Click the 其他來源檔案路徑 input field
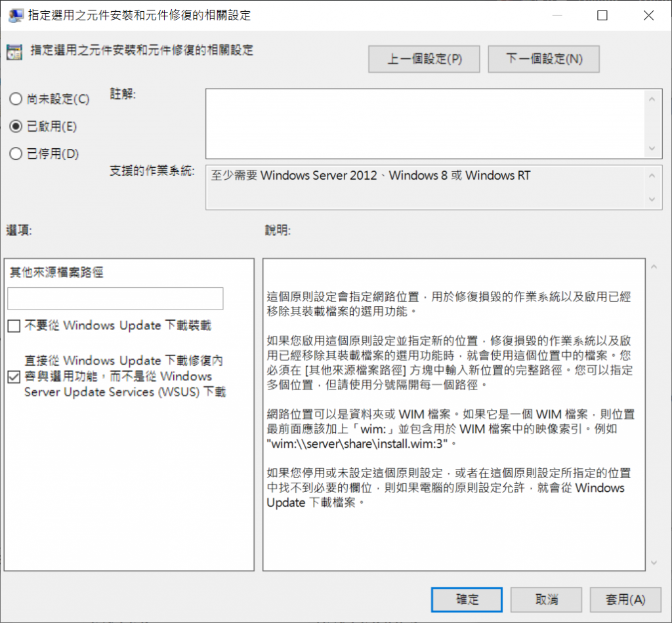 pyautogui.click(x=115, y=298)
